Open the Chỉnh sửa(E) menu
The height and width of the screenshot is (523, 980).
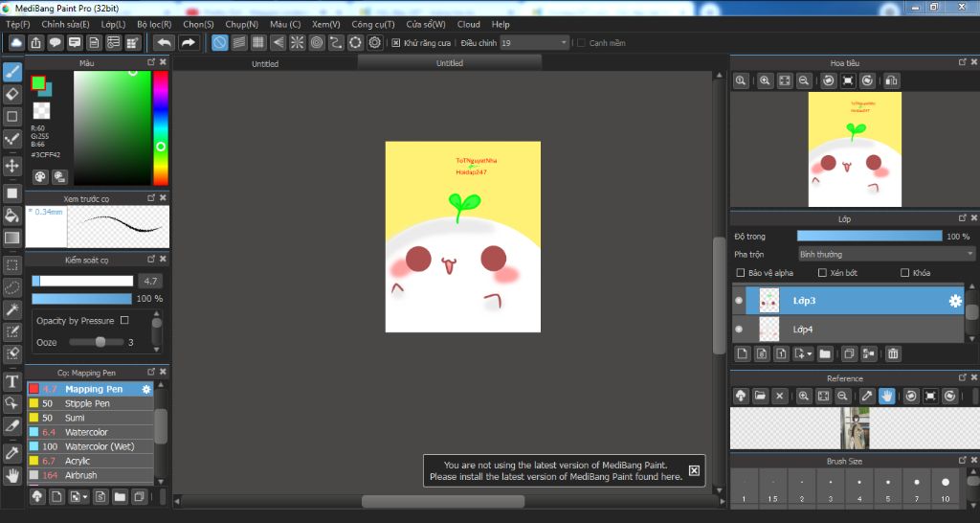pos(65,24)
